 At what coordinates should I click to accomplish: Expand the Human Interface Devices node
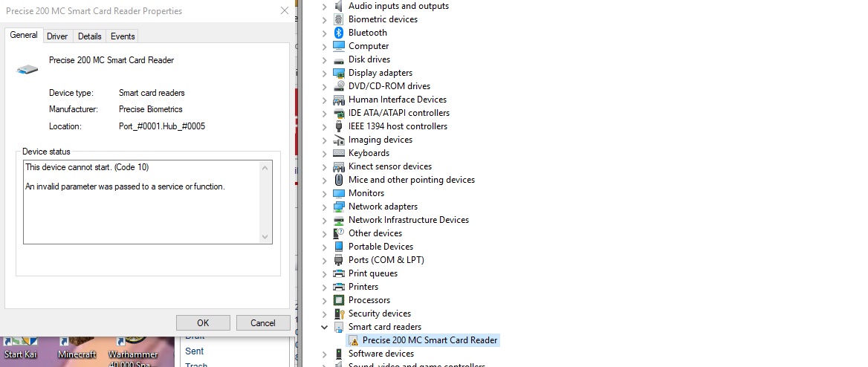coord(325,100)
